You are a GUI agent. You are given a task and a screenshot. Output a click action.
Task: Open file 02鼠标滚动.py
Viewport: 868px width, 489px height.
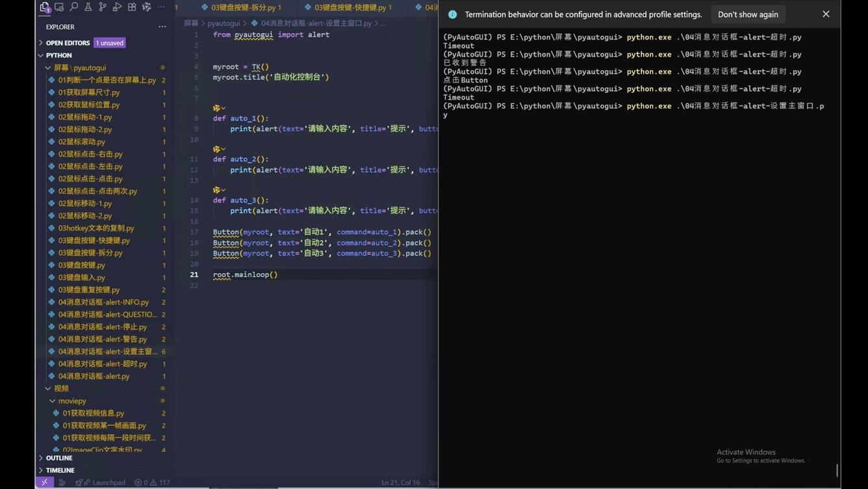82,142
